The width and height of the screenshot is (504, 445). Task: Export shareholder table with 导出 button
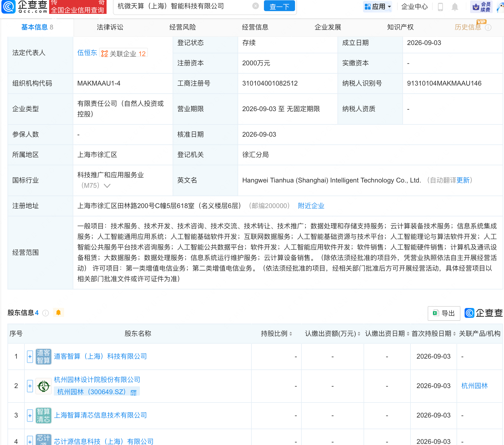click(444, 313)
